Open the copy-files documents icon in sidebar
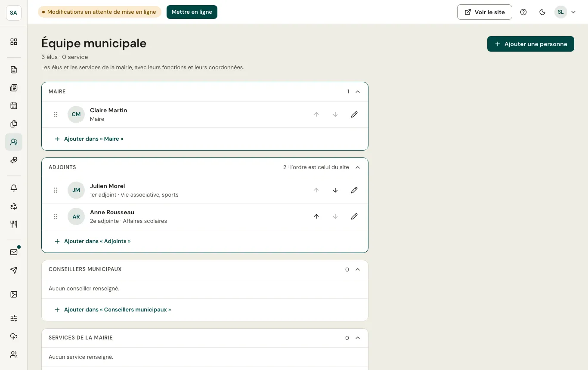The image size is (588, 370). [x=14, y=124]
